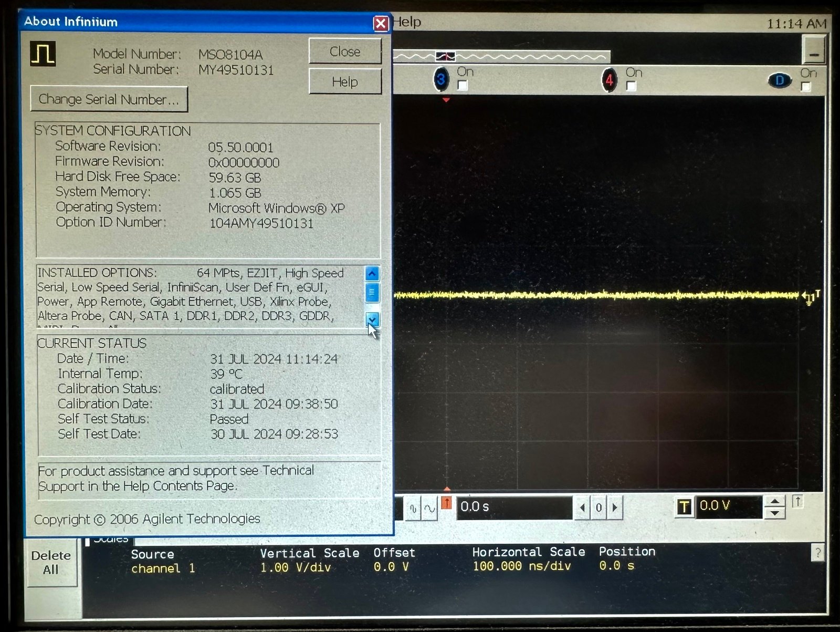Click the wide sine zoom-out timebase icon
The width and height of the screenshot is (840, 632).
click(x=429, y=508)
